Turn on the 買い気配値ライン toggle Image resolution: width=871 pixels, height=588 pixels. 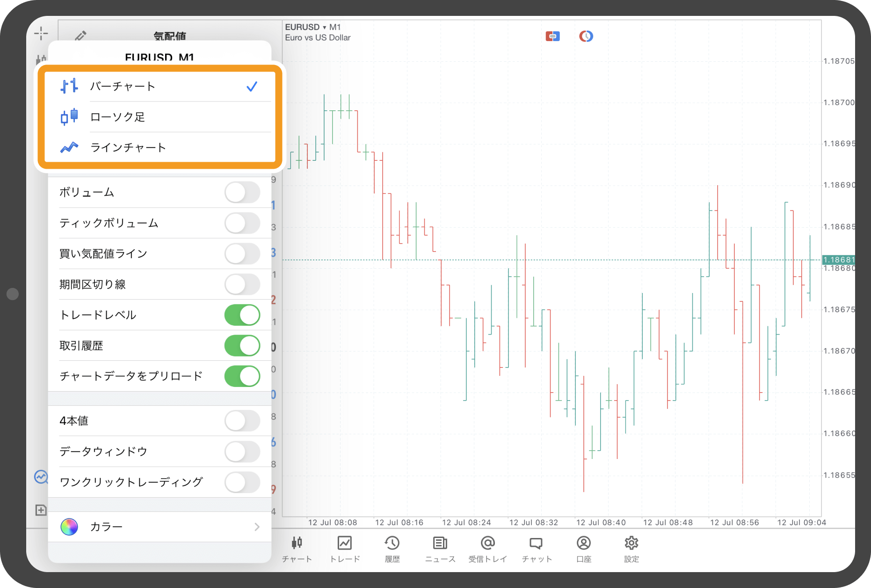click(242, 254)
